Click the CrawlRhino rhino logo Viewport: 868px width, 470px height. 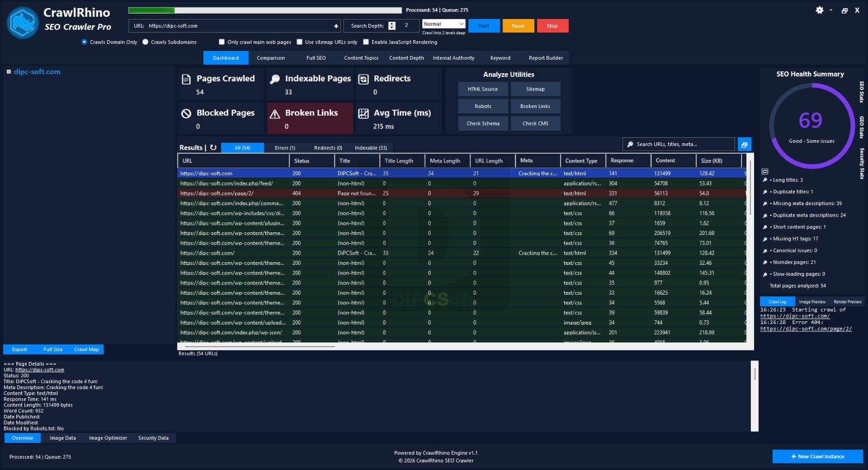(x=23, y=23)
